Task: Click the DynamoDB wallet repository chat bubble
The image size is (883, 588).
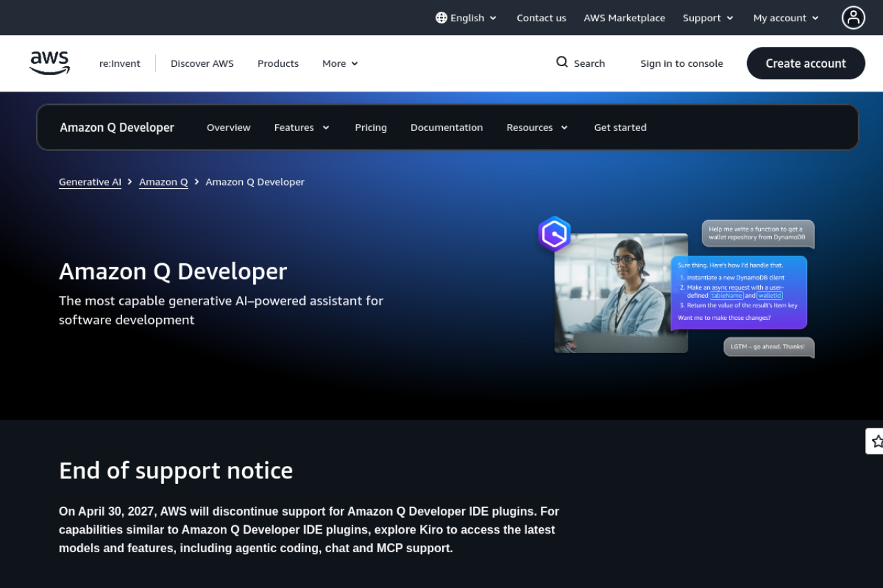Action: (758, 234)
